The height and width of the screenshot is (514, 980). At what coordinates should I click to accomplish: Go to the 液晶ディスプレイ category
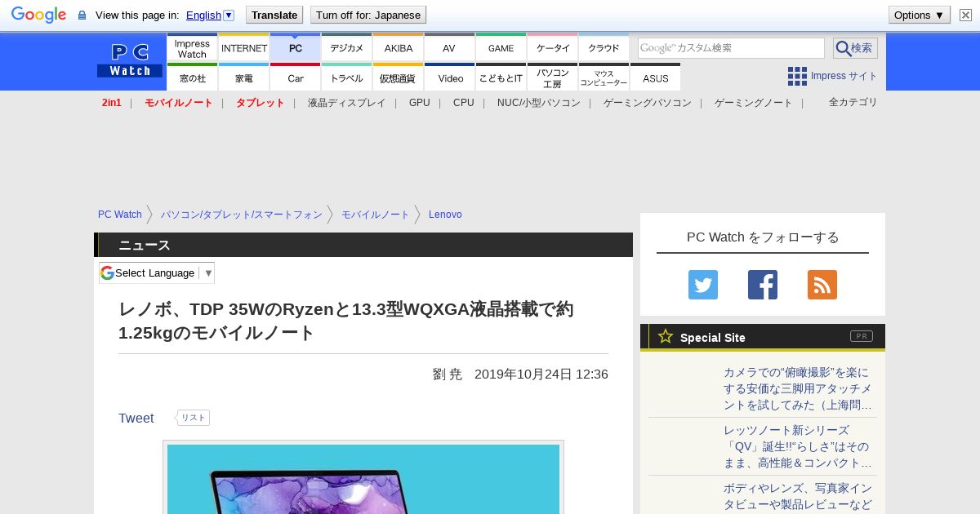tap(346, 103)
